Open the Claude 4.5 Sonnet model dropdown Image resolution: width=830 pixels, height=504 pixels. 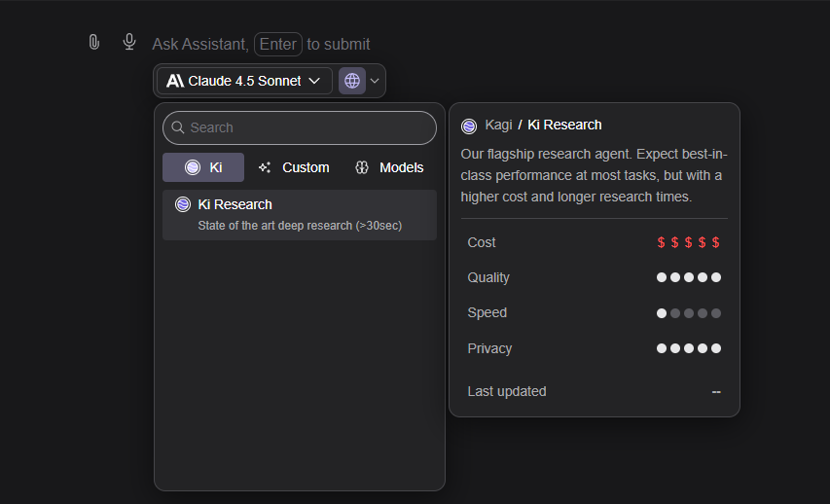point(244,81)
